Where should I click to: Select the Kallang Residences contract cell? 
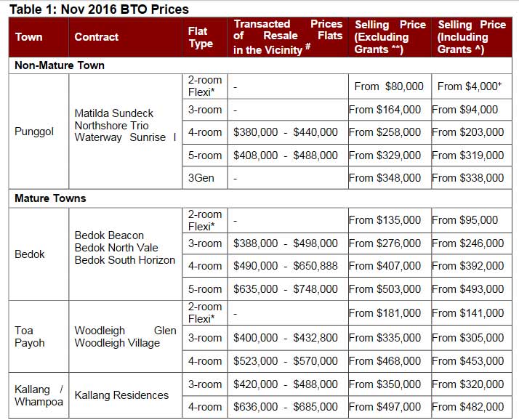click(x=121, y=395)
